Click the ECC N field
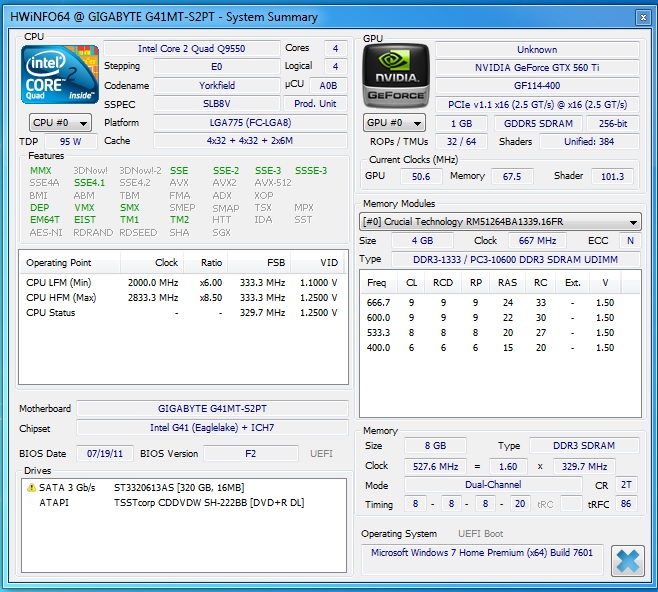This screenshot has width=658, height=592. coord(630,241)
